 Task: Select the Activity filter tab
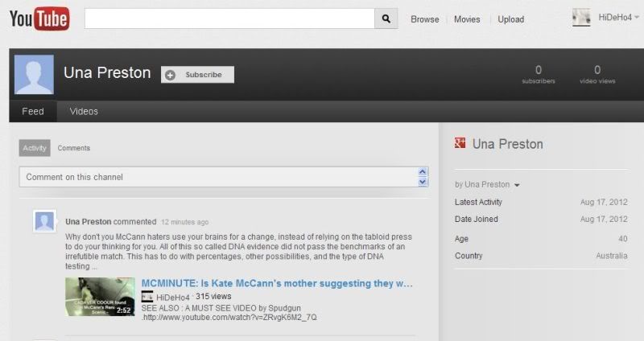(x=35, y=148)
